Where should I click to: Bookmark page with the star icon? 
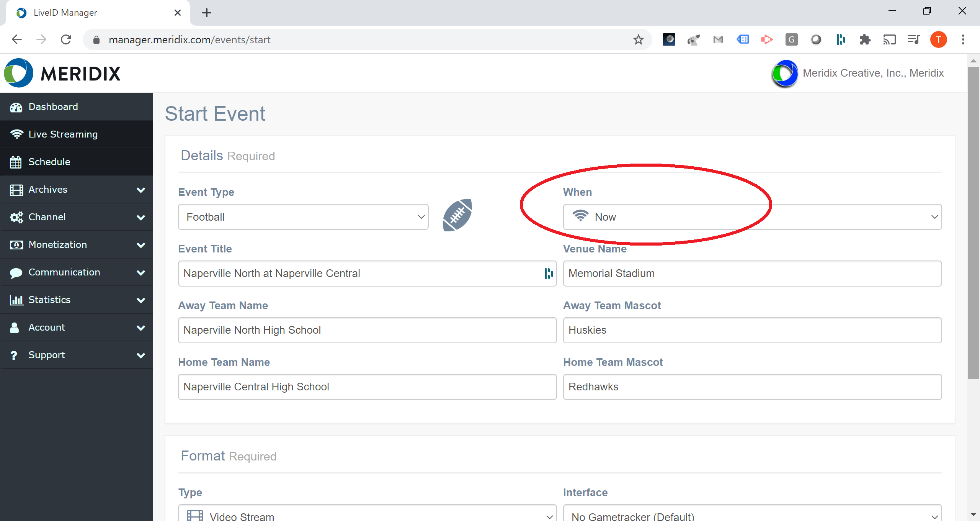click(x=638, y=39)
